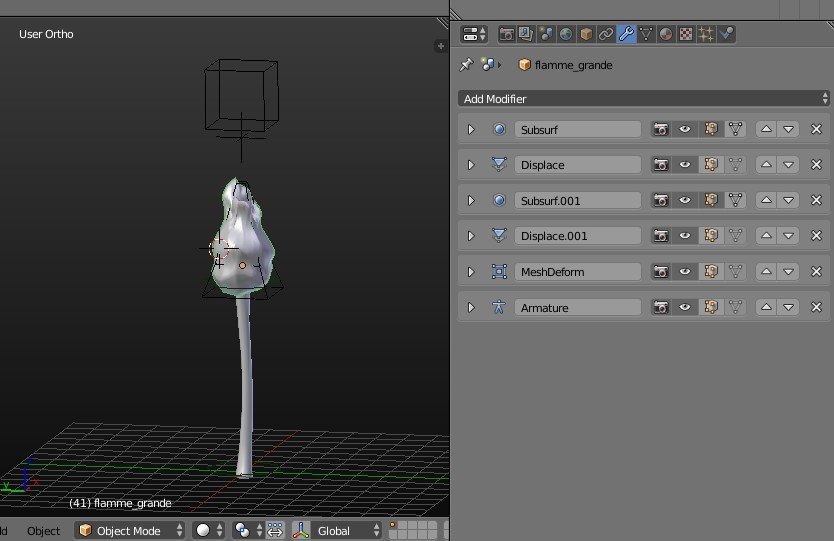Move the Subsurf modifier down
The image size is (834, 541).
789,129
